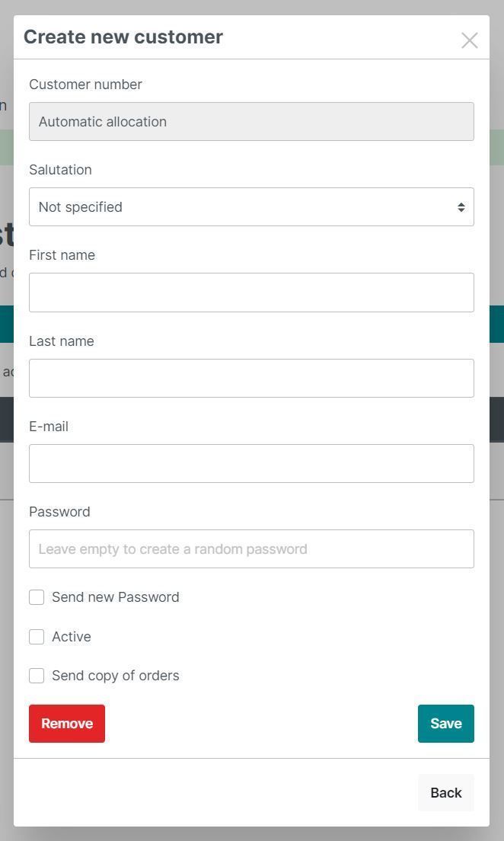Enable the Send new Password checkbox
The width and height of the screenshot is (504, 841).
tap(37, 597)
